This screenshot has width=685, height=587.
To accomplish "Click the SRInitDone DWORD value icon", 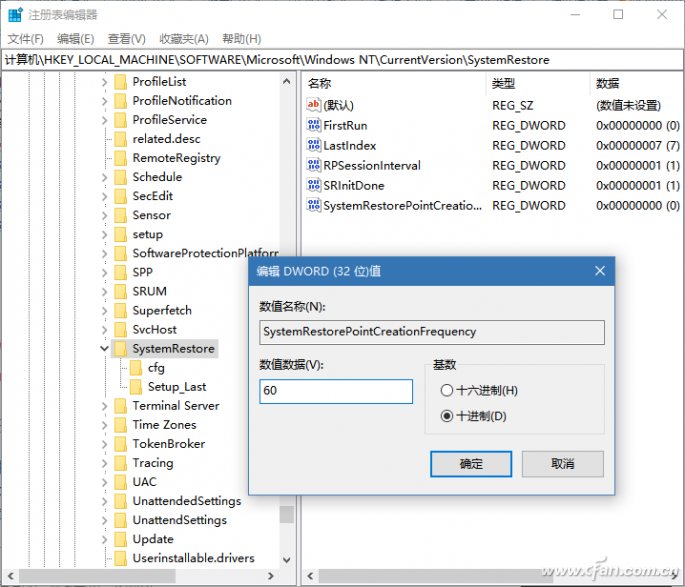I will [313, 185].
